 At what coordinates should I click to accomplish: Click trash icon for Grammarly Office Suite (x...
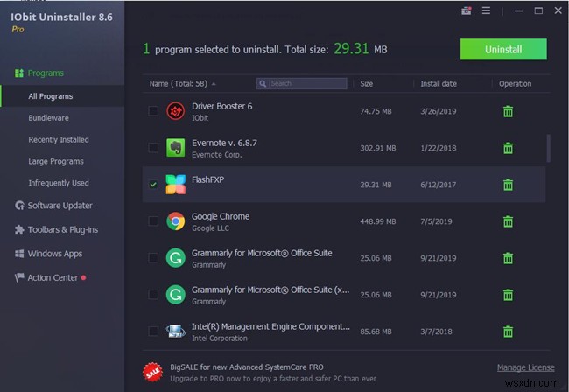(508, 295)
